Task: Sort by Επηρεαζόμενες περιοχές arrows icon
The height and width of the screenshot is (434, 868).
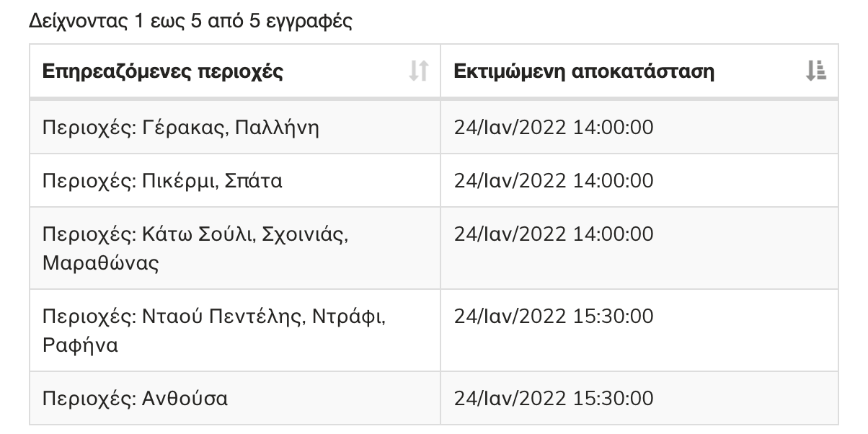Action: coord(419,71)
